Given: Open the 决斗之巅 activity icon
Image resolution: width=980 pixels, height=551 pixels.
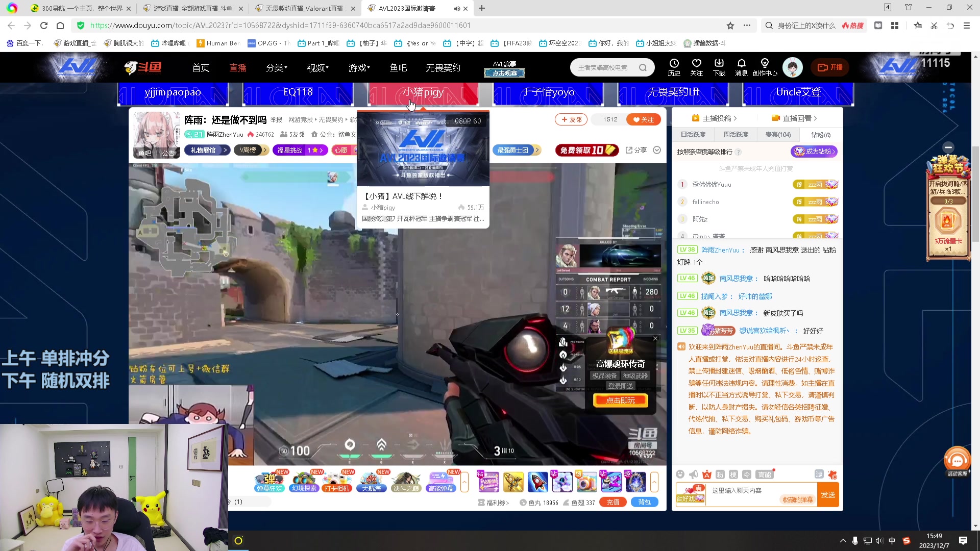Looking at the screenshot, I should coord(406,482).
